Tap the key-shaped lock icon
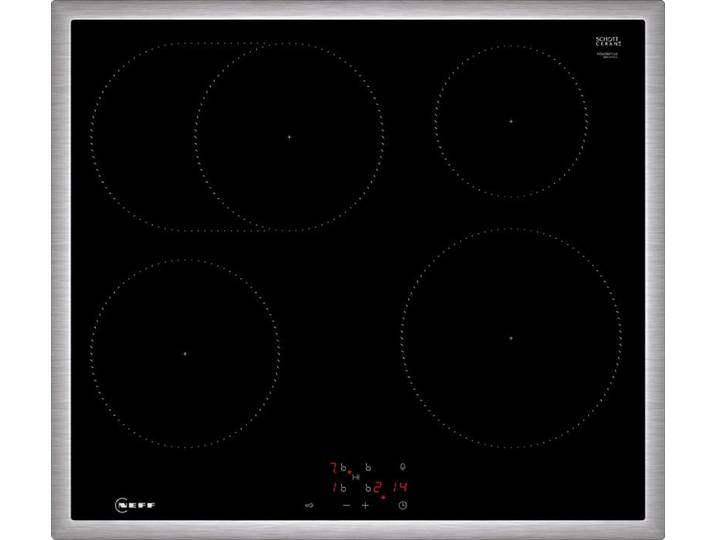Viewport: 716px width, 540px height. [x=309, y=505]
